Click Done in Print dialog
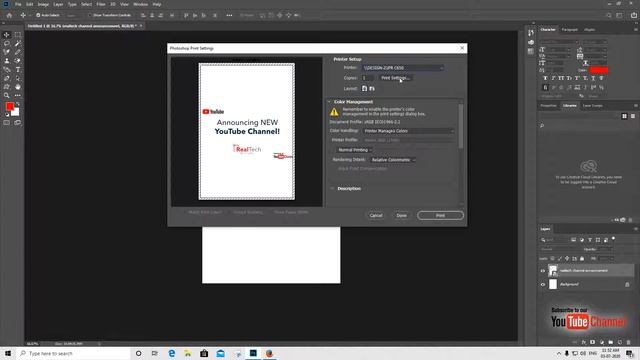640x360 pixels. tap(402, 216)
